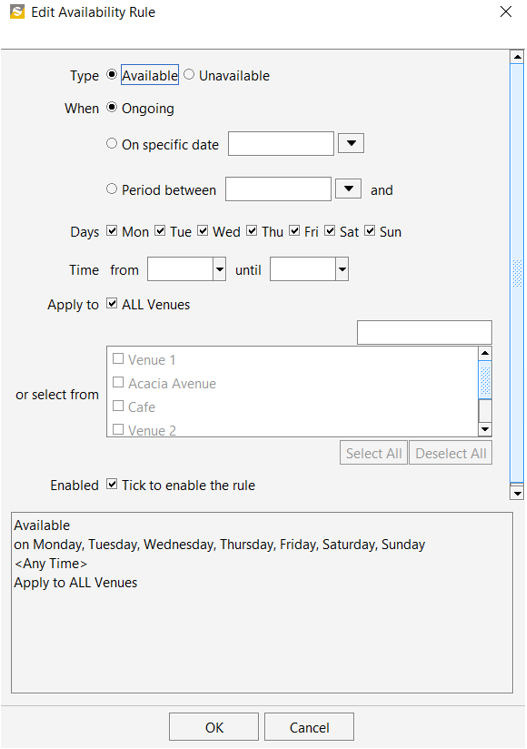Toggle the Sat day checkbox
This screenshot has height=749, width=527.
329,231
